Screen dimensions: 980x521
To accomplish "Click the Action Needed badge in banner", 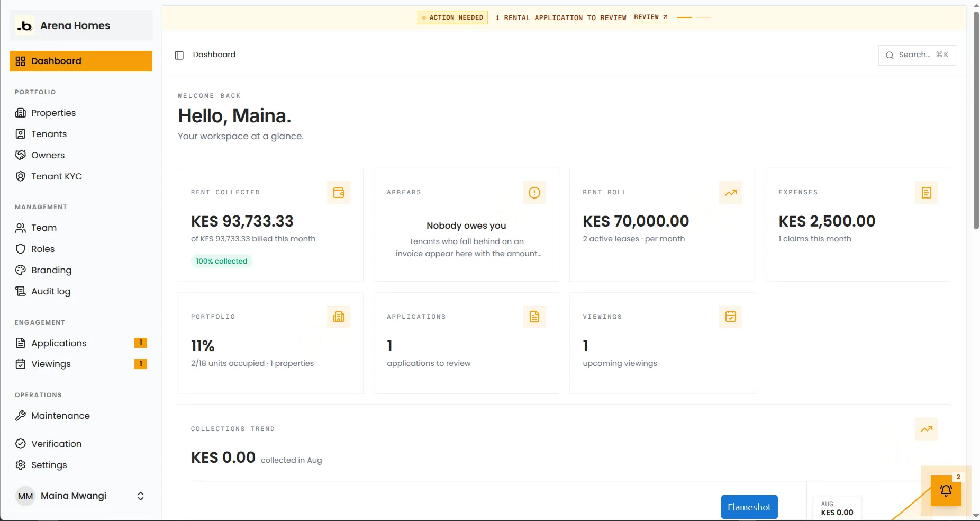I will point(452,17).
